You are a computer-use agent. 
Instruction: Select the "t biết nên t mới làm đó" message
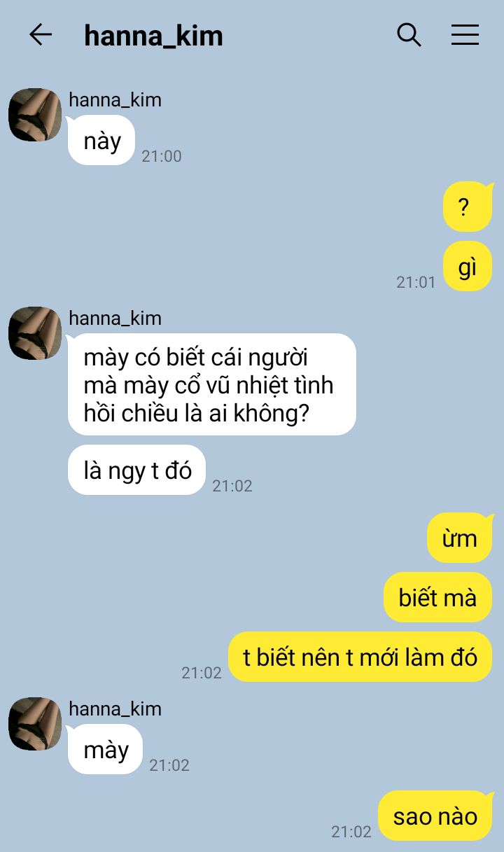click(360, 657)
